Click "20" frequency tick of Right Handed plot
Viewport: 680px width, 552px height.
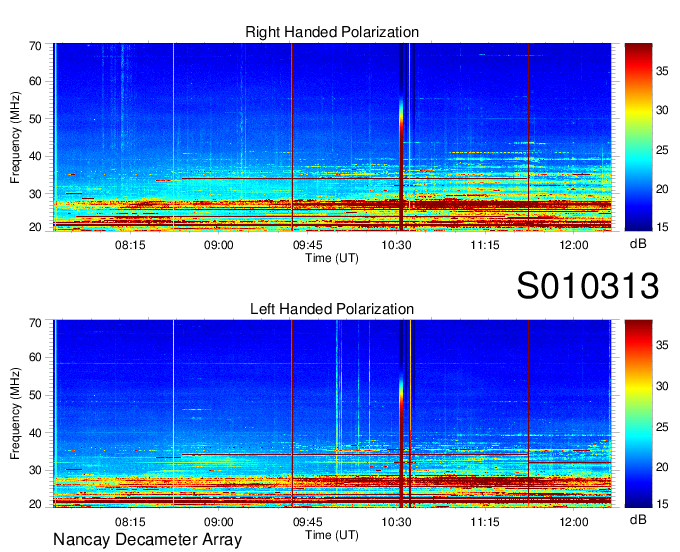(x=35, y=227)
